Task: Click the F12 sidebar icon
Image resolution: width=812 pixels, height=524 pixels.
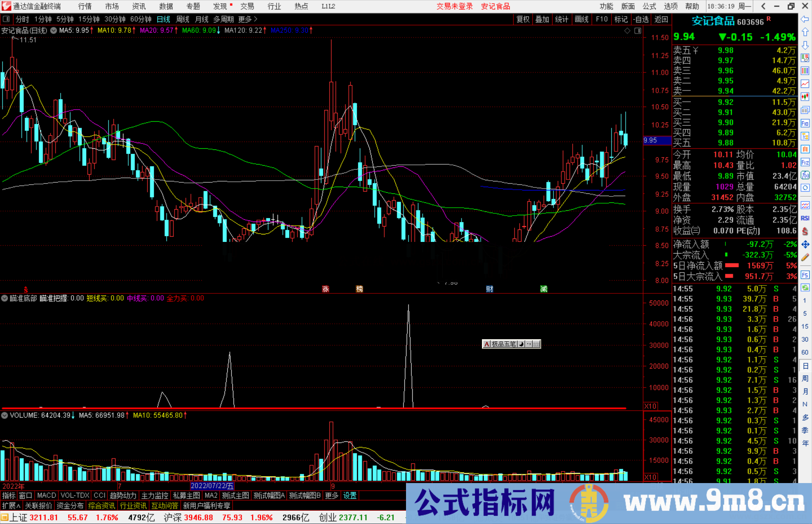Action: (805, 162)
